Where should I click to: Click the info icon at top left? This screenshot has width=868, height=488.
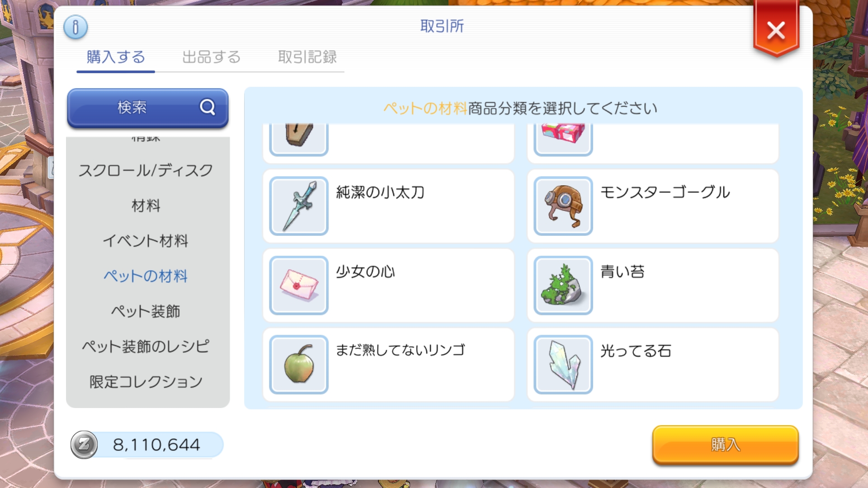click(x=75, y=27)
